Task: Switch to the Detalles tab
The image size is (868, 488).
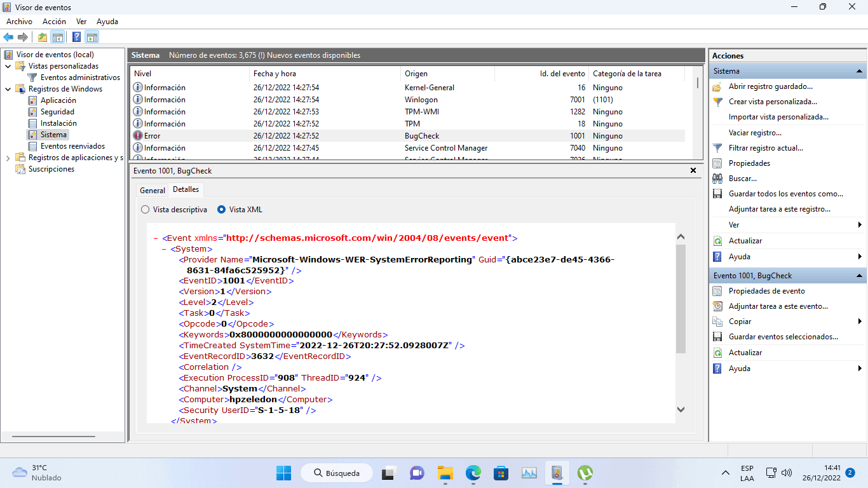Action: [x=186, y=189]
